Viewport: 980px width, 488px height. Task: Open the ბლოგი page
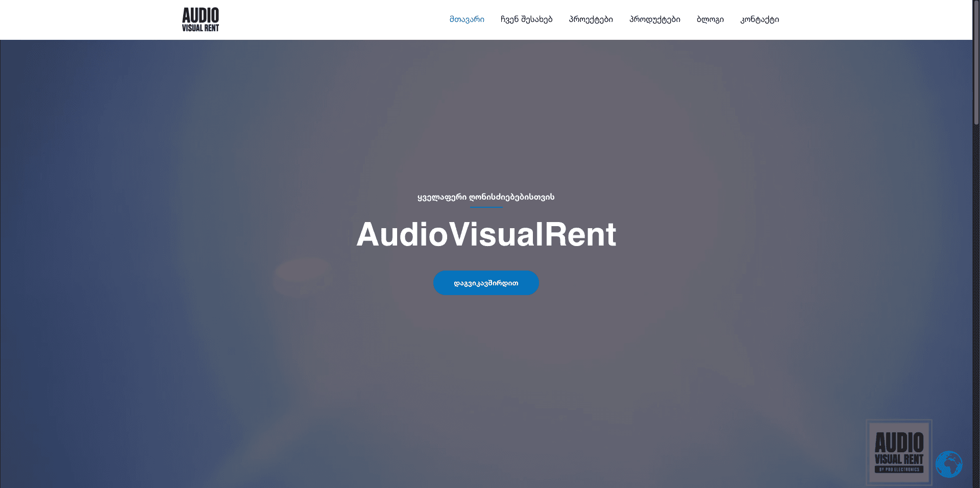pos(710,19)
